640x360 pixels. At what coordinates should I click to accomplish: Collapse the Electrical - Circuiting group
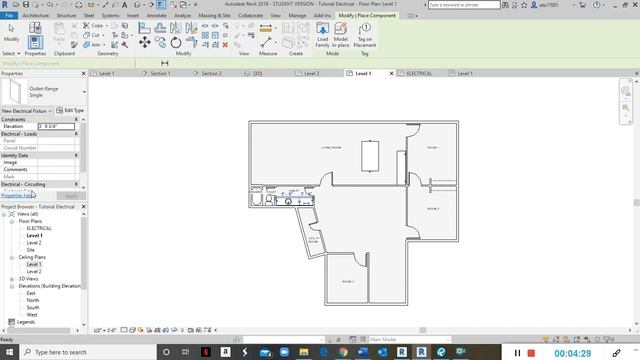pyautogui.click(x=76, y=184)
